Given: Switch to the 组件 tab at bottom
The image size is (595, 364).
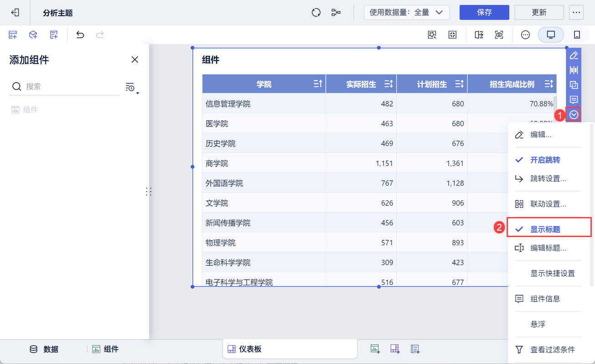Looking at the screenshot, I should click(x=105, y=349).
